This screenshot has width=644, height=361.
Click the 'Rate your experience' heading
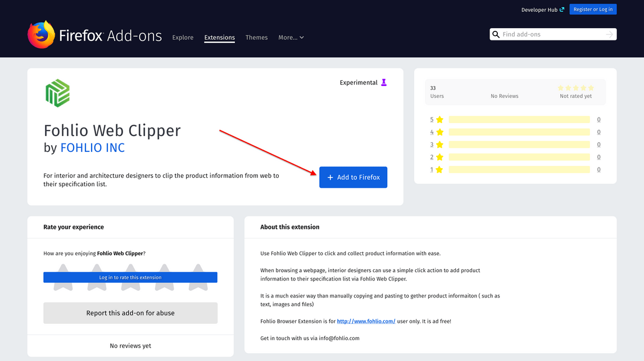click(74, 227)
